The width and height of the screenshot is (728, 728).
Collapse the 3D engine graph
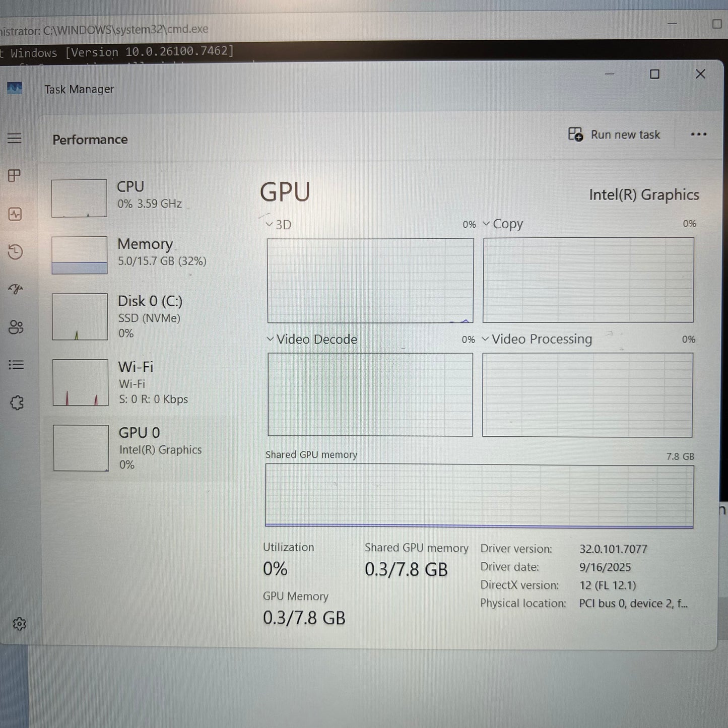pos(269,224)
